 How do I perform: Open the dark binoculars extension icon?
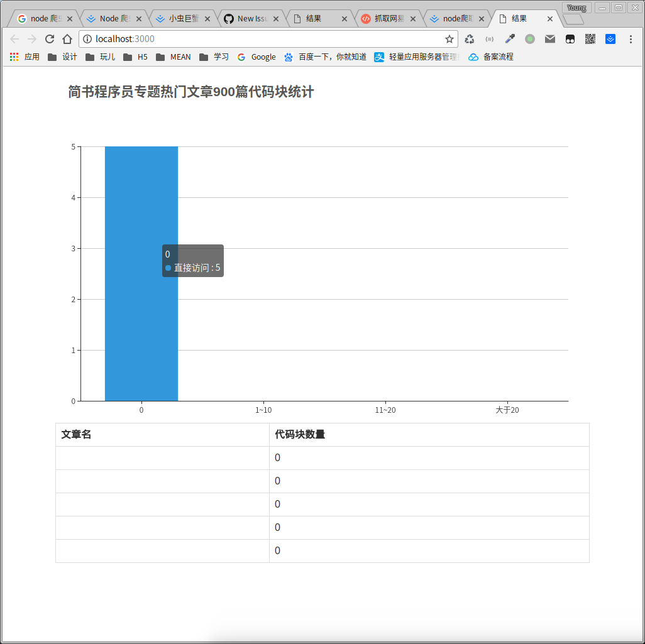(x=570, y=39)
